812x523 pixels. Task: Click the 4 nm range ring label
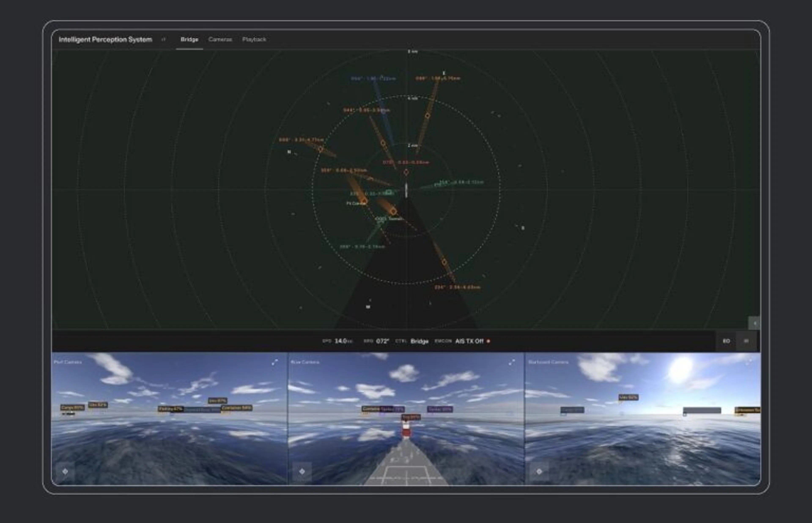coord(413,98)
